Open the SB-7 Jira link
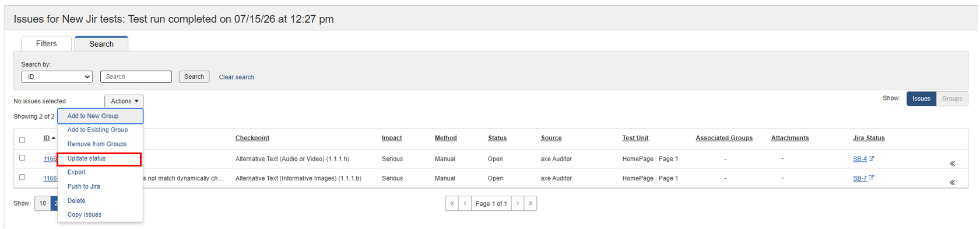The image size is (980, 229). [x=860, y=178]
